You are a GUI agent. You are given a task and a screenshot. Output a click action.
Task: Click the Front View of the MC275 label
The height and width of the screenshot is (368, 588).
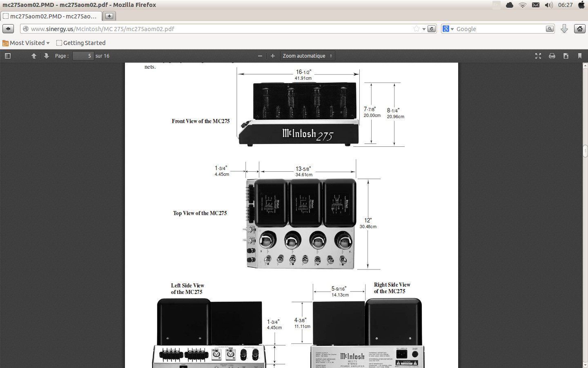click(201, 121)
